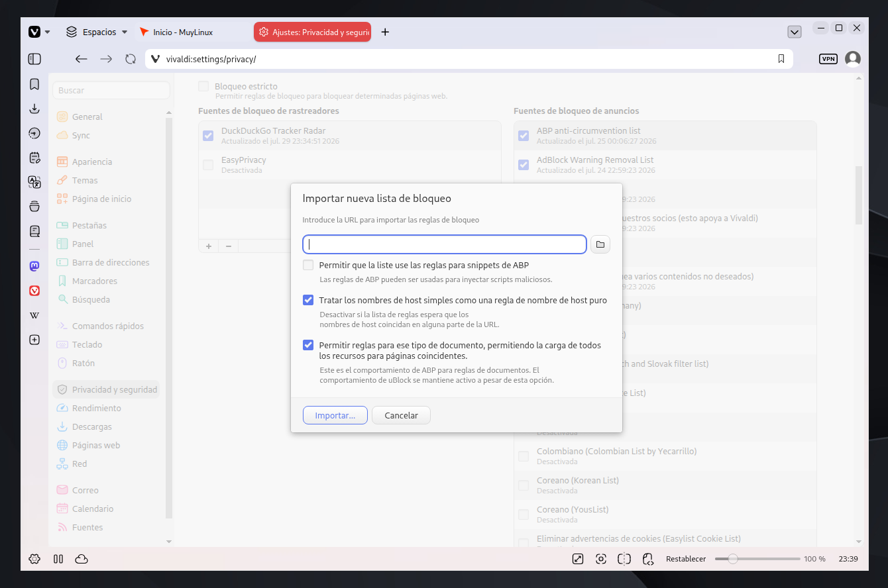Select the Coreano (YousList) row
The width and height of the screenshot is (888, 588).
[665, 514]
